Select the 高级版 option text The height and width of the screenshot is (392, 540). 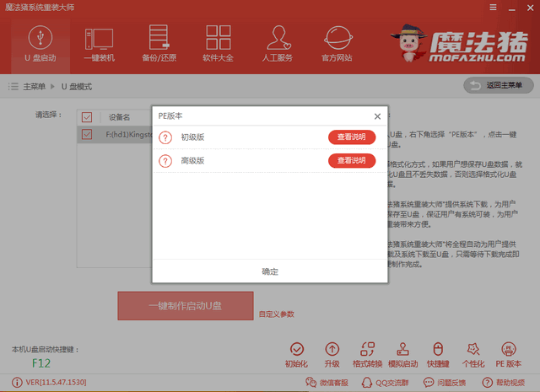[x=192, y=161]
